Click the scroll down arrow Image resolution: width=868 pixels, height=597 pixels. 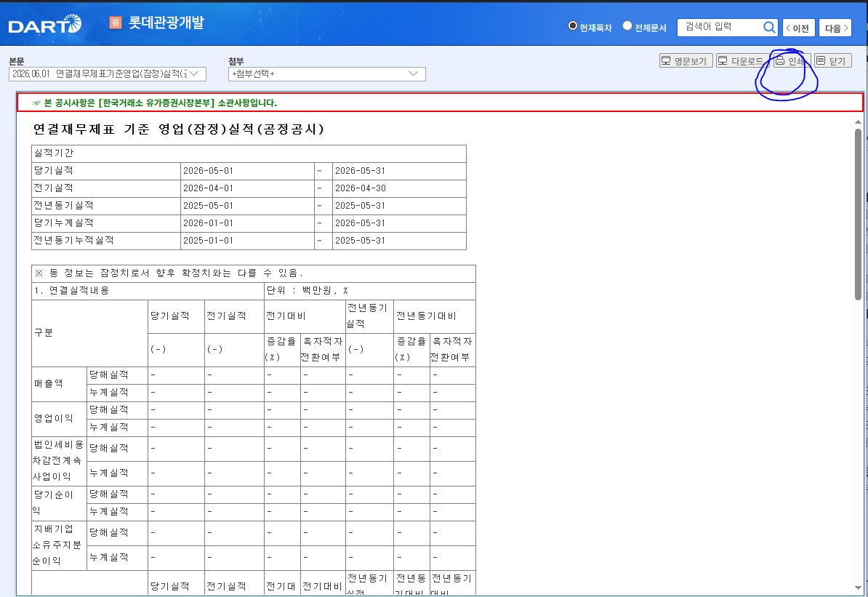(x=858, y=588)
